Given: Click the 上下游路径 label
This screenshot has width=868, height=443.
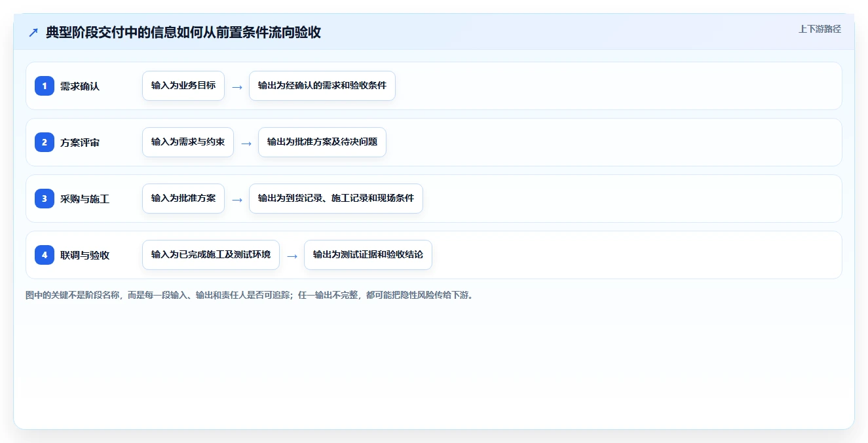Looking at the screenshot, I should click(820, 29).
